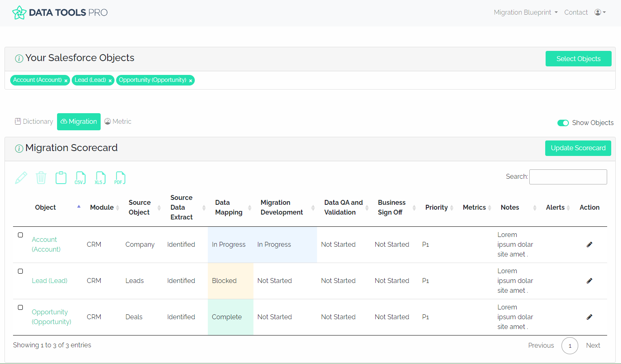Open the Migration Blueprint dropdown menu
The height and width of the screenshot is (364, 621).
525,13
